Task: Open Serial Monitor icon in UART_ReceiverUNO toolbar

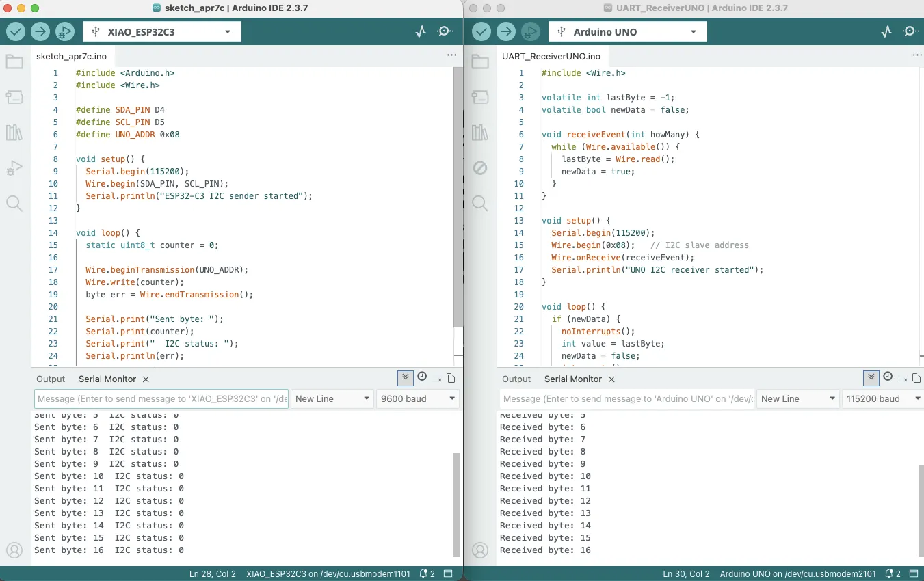Action: [911, 31]
